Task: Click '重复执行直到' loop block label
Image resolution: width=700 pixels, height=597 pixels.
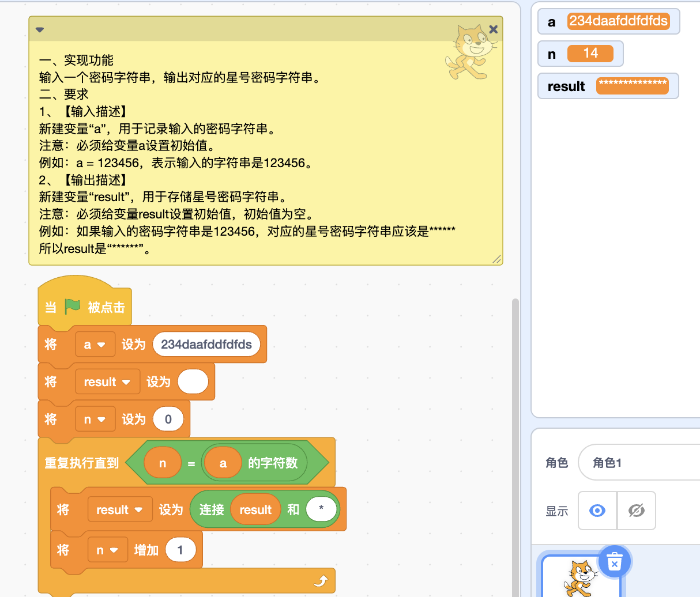Action: click(82, 463)
